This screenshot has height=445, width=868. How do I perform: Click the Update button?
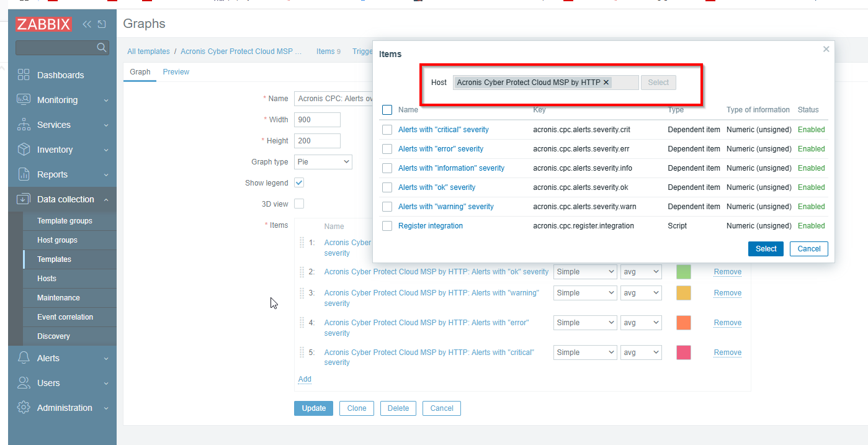point(313,408)
